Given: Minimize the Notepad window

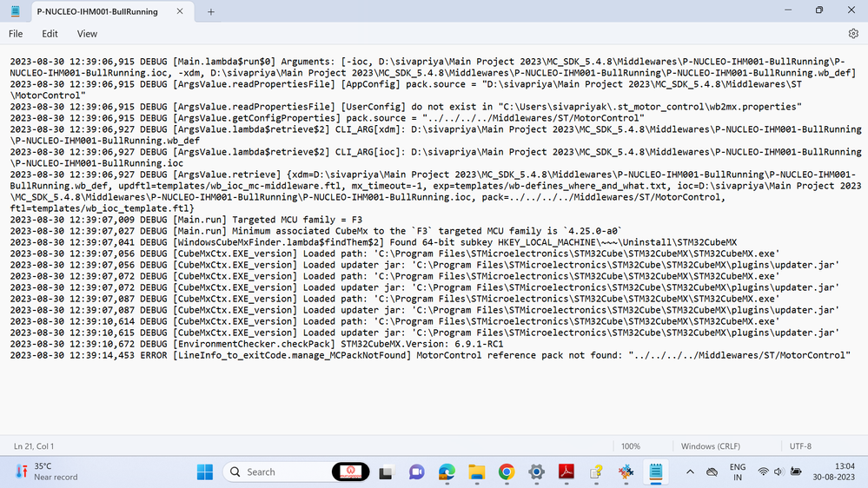Looking at the screenshot, I should click(788, 10).
